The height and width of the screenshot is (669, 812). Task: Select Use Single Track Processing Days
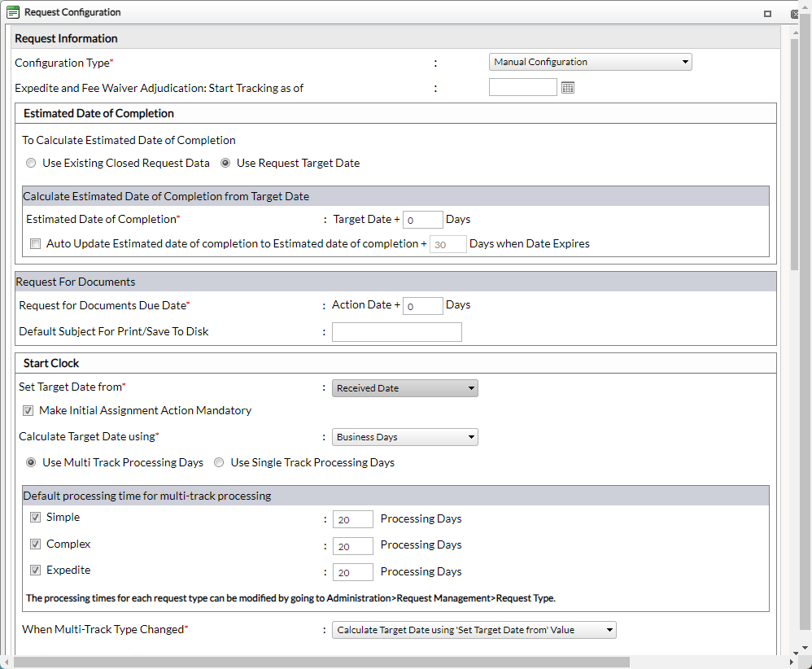(x=219, y=462)
